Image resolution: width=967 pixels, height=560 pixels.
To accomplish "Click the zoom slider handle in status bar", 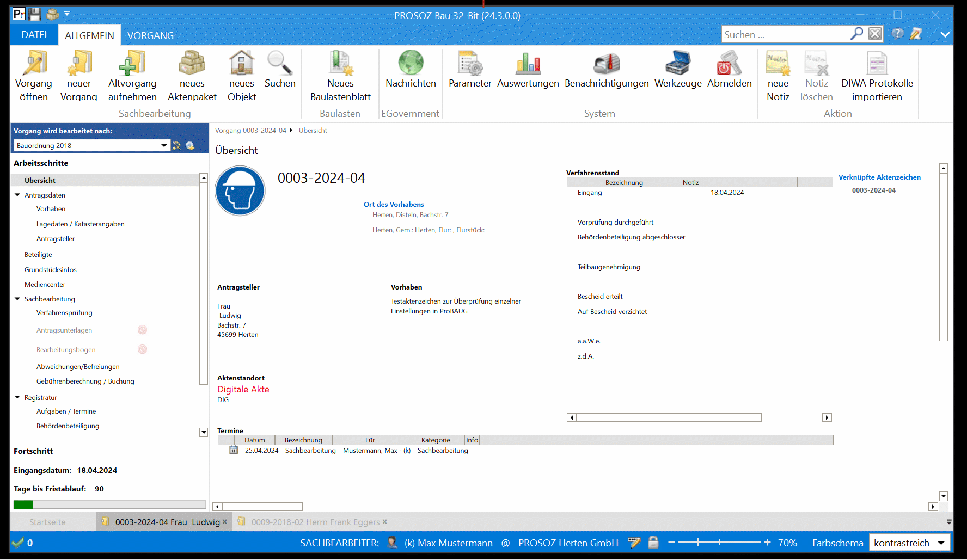I will click(x=698, y=543).
